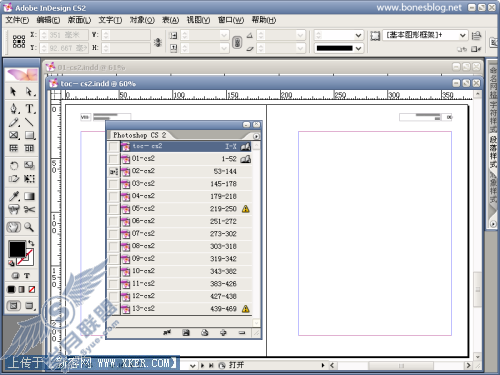This screenshot has width=500, height=375.
Task: Expand the object style dropdown
Action: tap(462, 35)
